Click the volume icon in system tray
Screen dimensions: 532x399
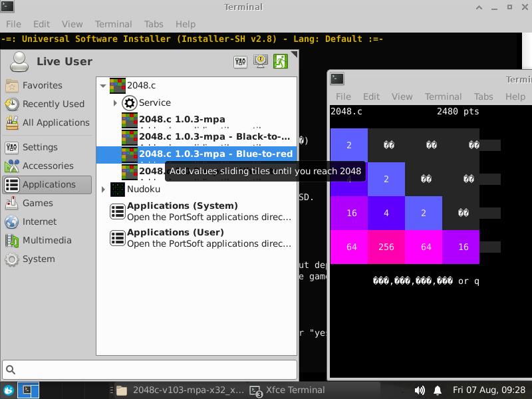pos(420,390)
